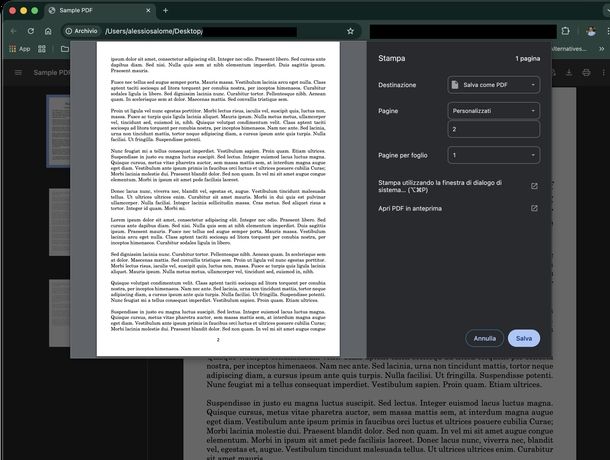Open the extensions puzzle icon
Screen dimensions: 610x460
click(566, 31)
